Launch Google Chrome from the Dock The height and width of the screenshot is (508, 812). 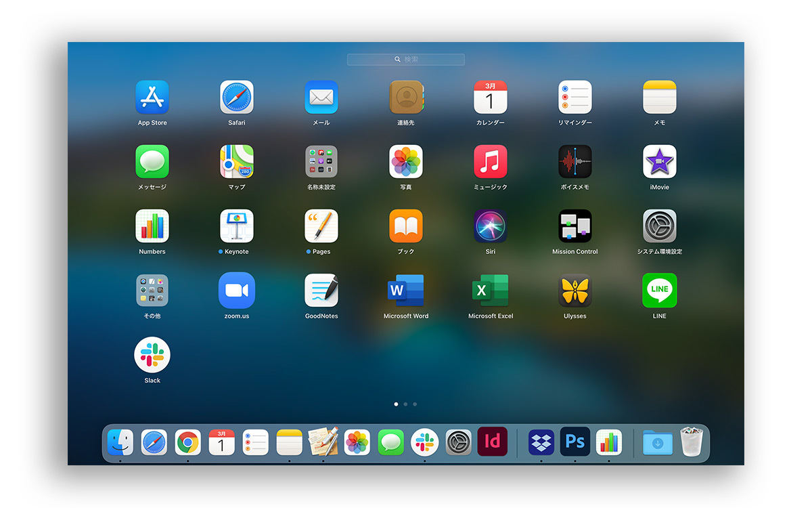[x=188, y=442]
